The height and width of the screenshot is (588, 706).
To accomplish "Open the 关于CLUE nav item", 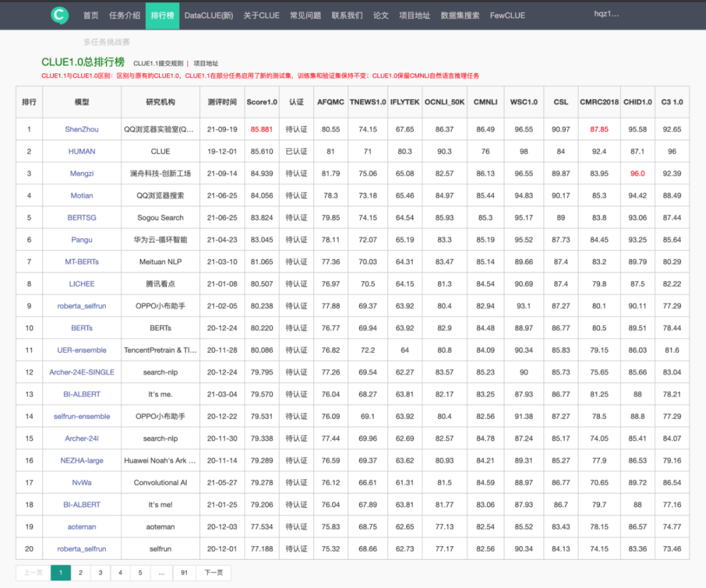I will tap(261, 16).
